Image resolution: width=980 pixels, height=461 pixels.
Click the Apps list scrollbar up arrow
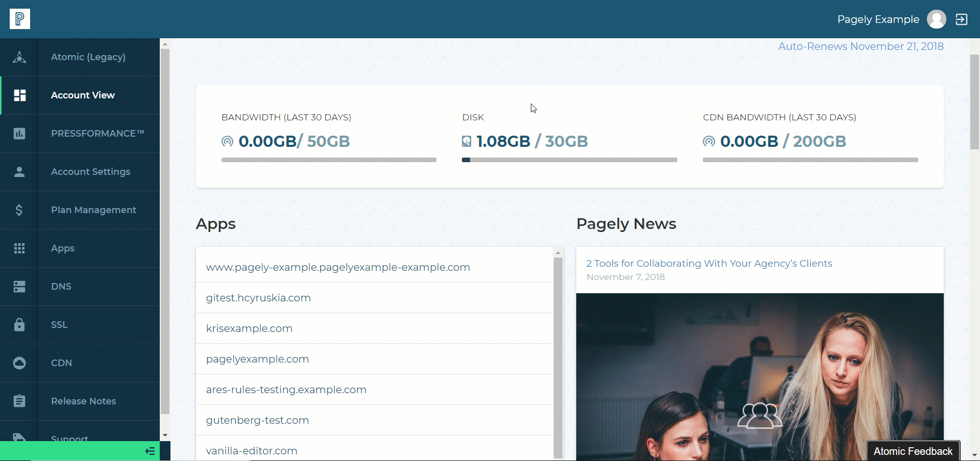point(558,252)
